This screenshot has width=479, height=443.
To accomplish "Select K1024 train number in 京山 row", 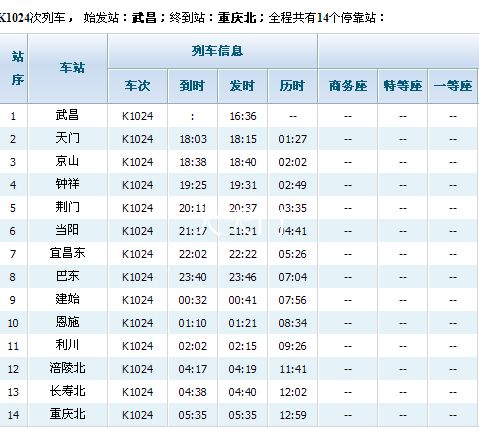I will [x=137, y=162].
